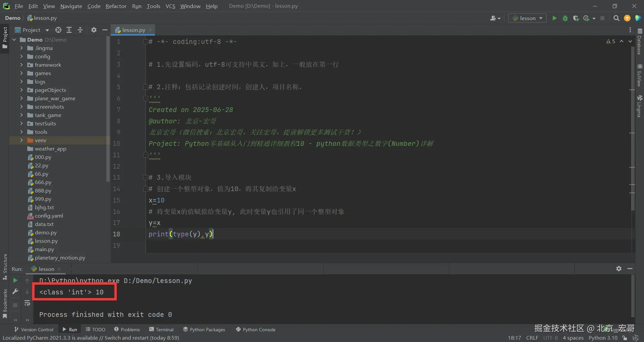Click the 4 spaces indent setting

[x=573, y=338]
